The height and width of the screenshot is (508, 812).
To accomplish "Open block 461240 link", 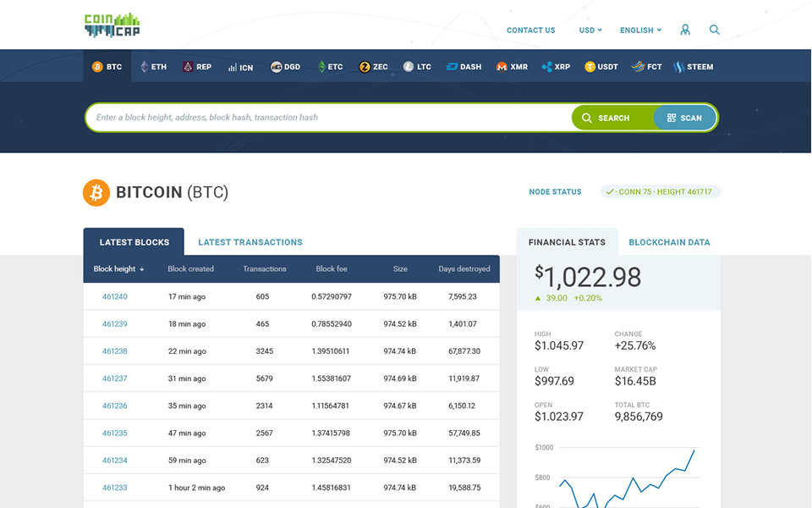I will pos(115,297).
